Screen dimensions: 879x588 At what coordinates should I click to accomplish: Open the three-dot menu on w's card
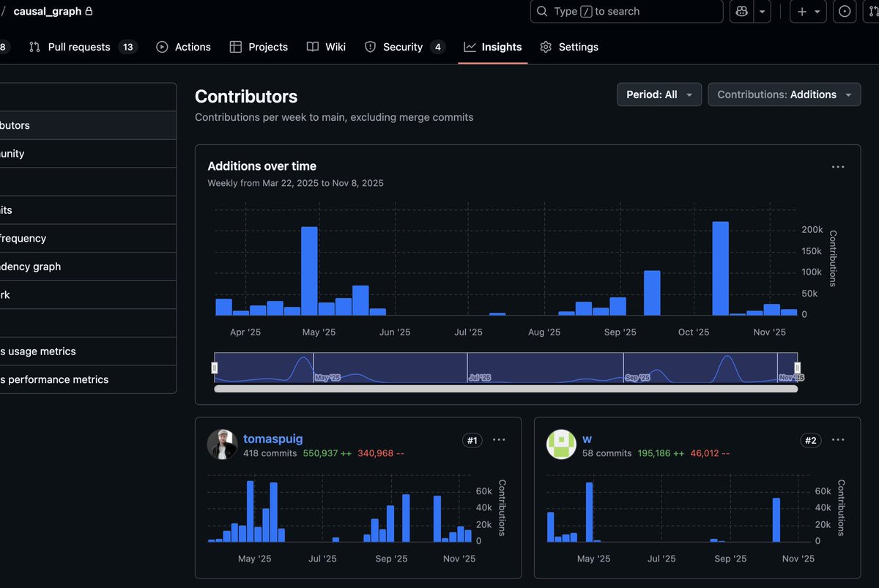[x=838, y=440]
